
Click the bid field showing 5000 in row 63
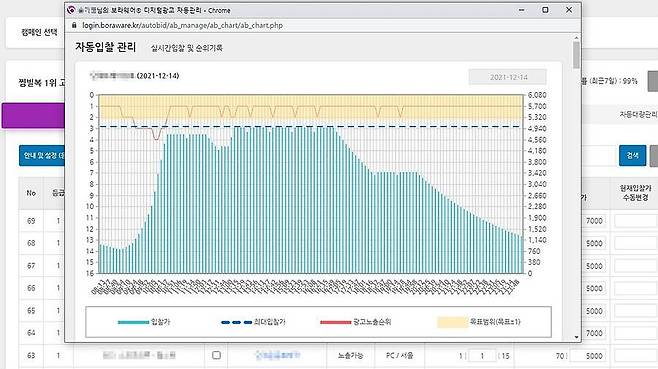click(588, 356)
